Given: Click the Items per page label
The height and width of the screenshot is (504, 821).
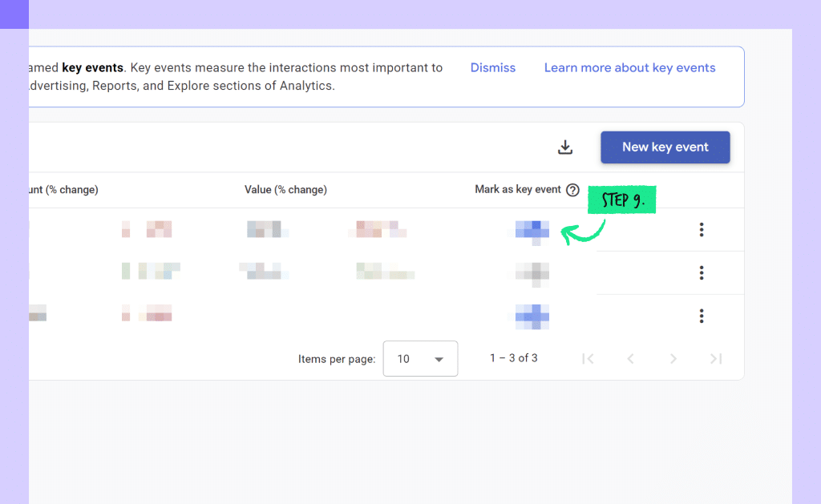Looking at the screenshot, I should (x=337, y=359).
